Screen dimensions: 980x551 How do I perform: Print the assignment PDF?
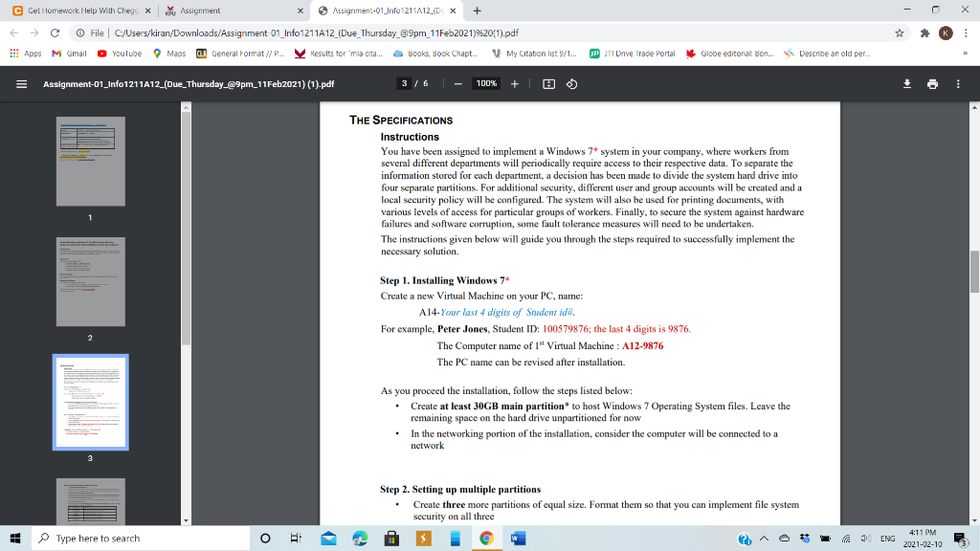click(932, 83)
